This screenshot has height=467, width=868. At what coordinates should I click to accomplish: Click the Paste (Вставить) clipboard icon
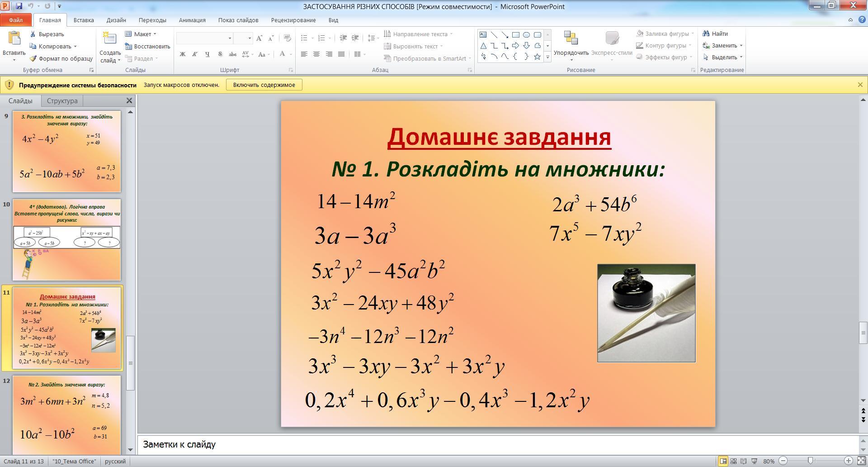14,39
